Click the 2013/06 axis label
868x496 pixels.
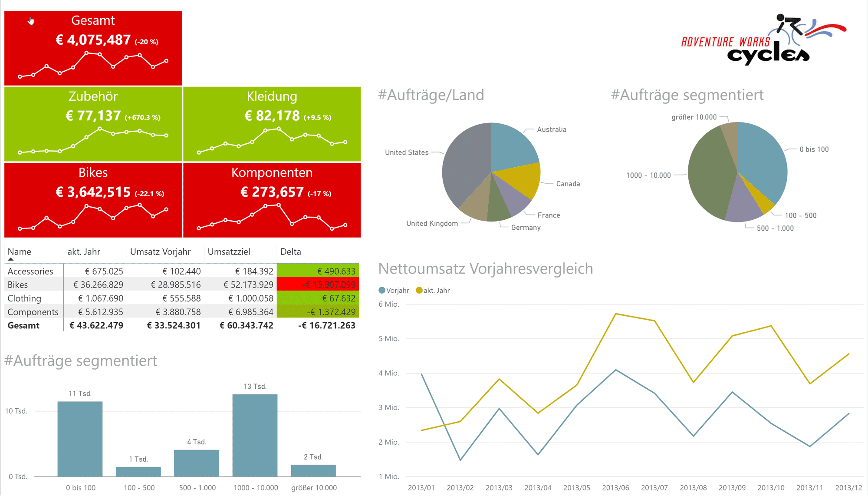615,488
